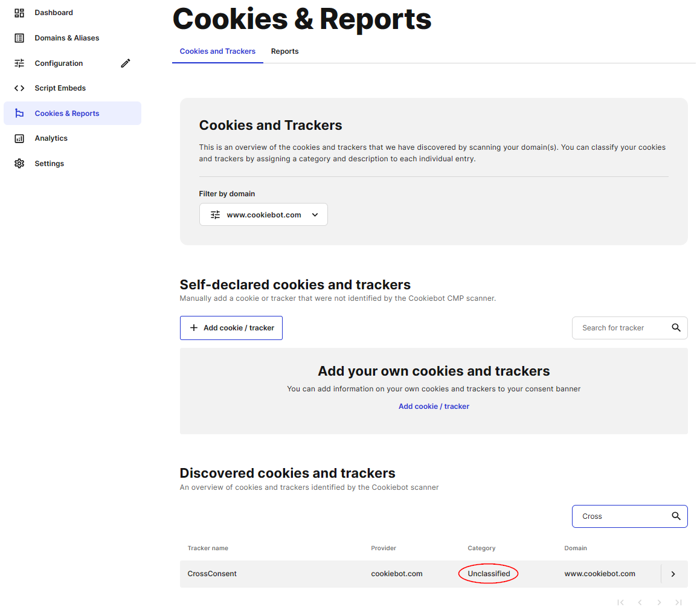Click magnifier icon in the Cross search field
The height and width of the screenshot is (610, 700).
[676, 516]
